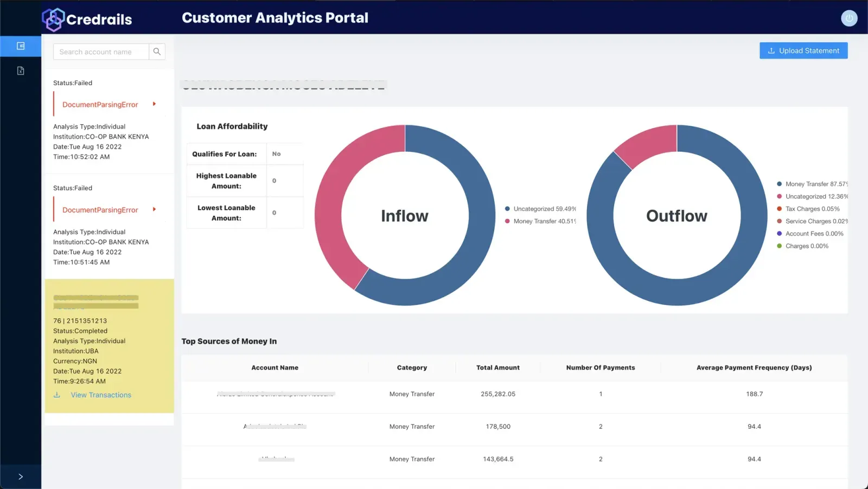Click the search magnifier icon

click(x=157, y=52)
